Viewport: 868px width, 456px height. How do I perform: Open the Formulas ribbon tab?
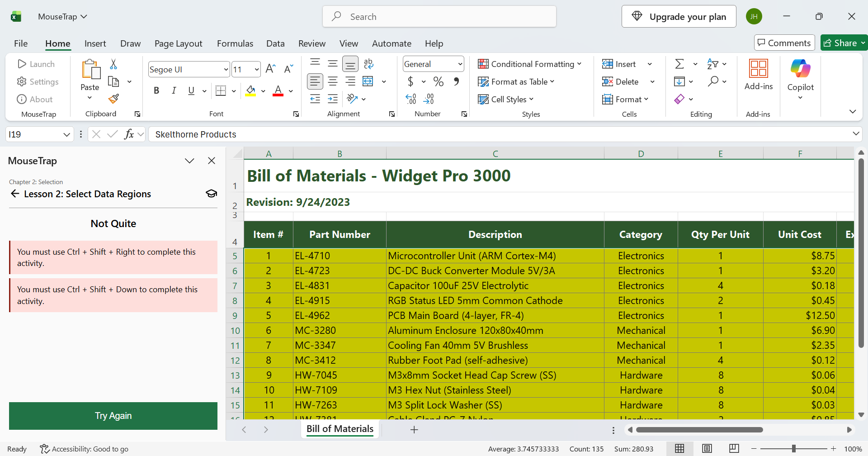pyautogui.click(x=235, y=43)
